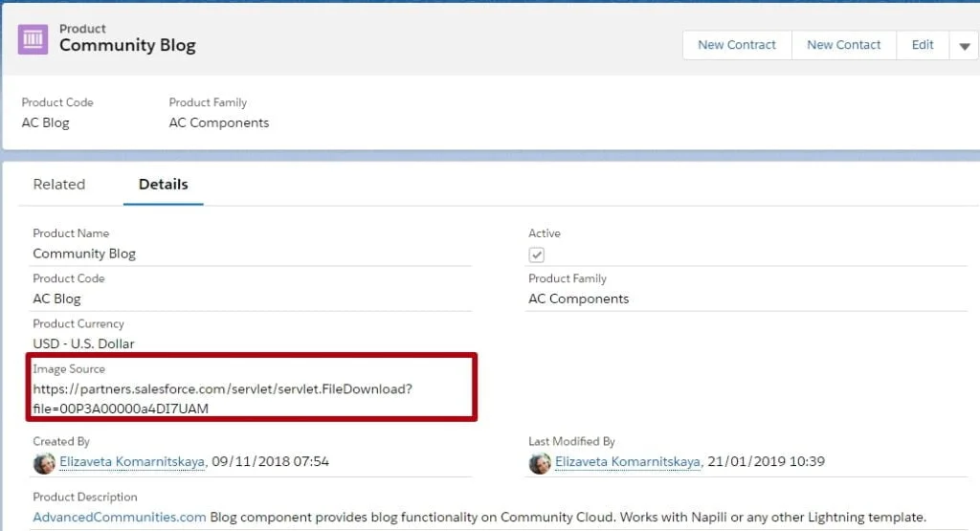Click the 21/01/2019 10:39 modified date
980x531 pixels.
pos(767,462)
